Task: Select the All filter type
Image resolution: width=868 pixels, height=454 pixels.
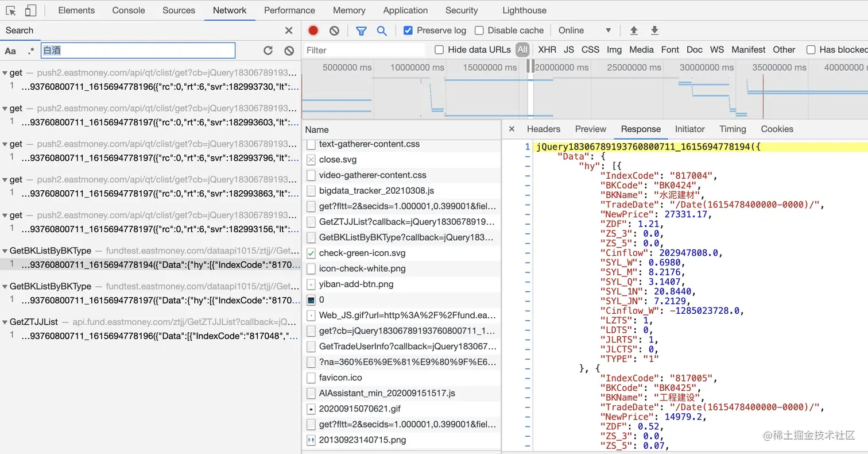Action: pyautogui.click(x=522, y=50)
